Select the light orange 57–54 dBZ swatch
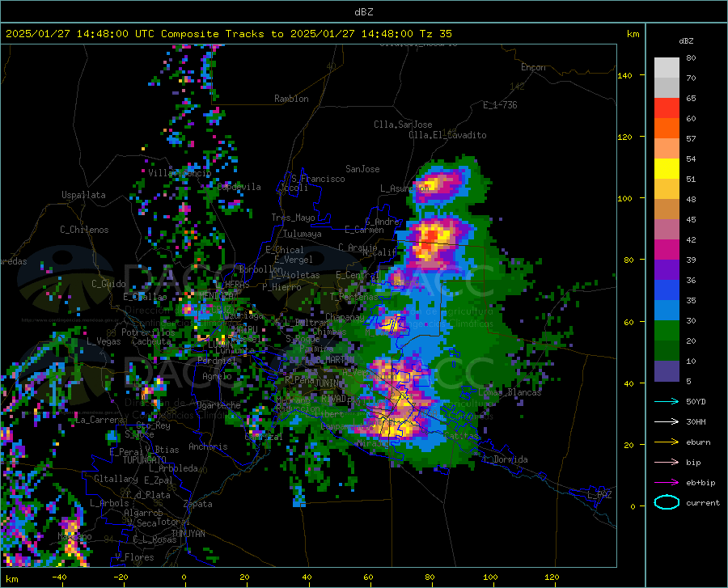 [x=667, y=149]
